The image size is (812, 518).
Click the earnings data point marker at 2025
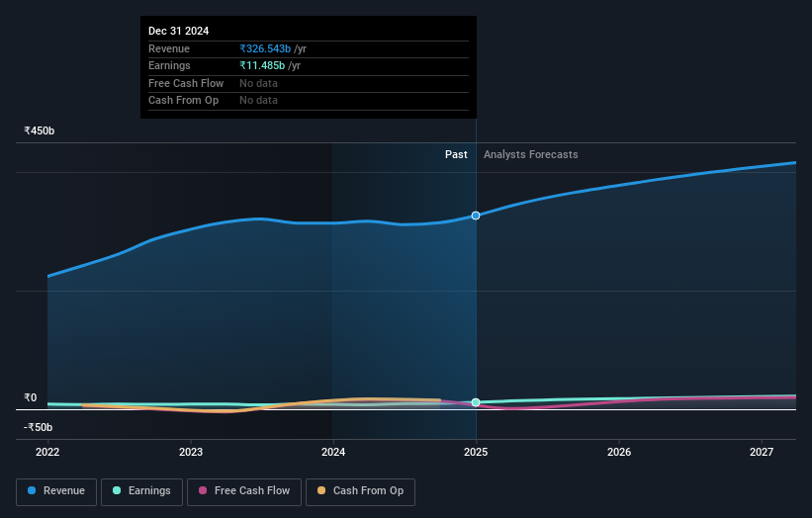pyautogui.click(x=476, y=402)
